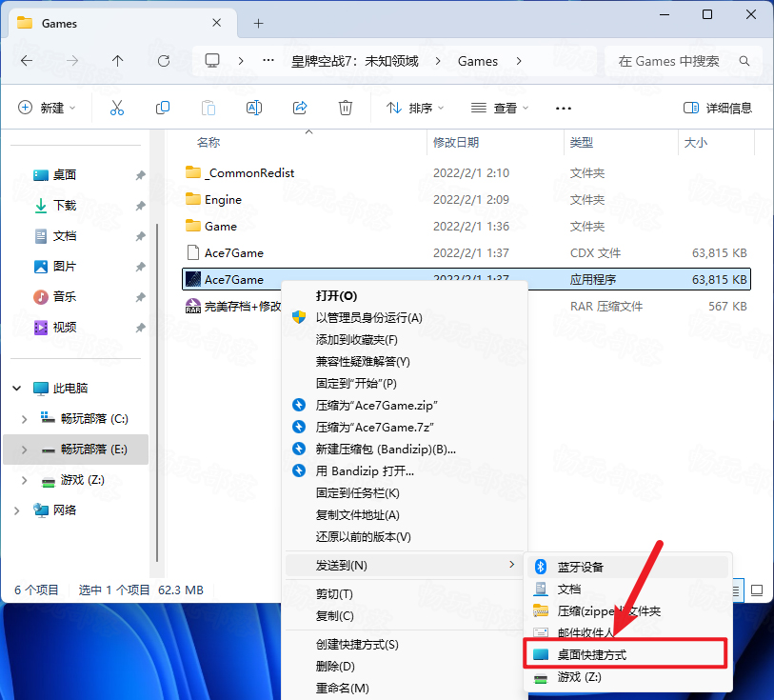The image size is (774, 700).
Task: Navigate up one folder level
Action: [117, 61]
